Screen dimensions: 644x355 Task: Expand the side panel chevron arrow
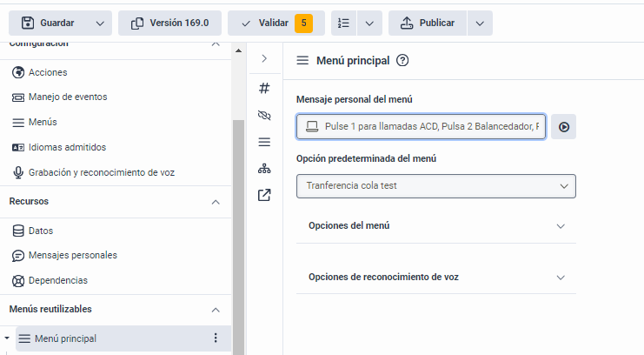pyautogui.click(x=265, y=58)
